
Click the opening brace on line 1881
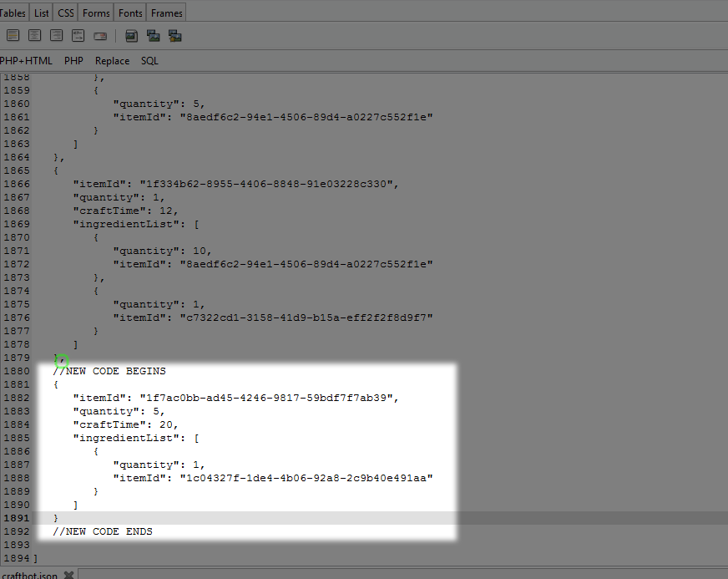click(56, 384)
